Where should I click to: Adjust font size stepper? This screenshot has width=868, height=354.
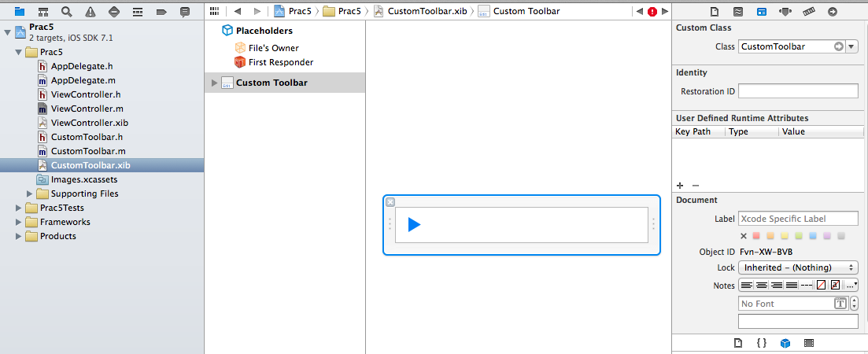click(x=854, y=303)
